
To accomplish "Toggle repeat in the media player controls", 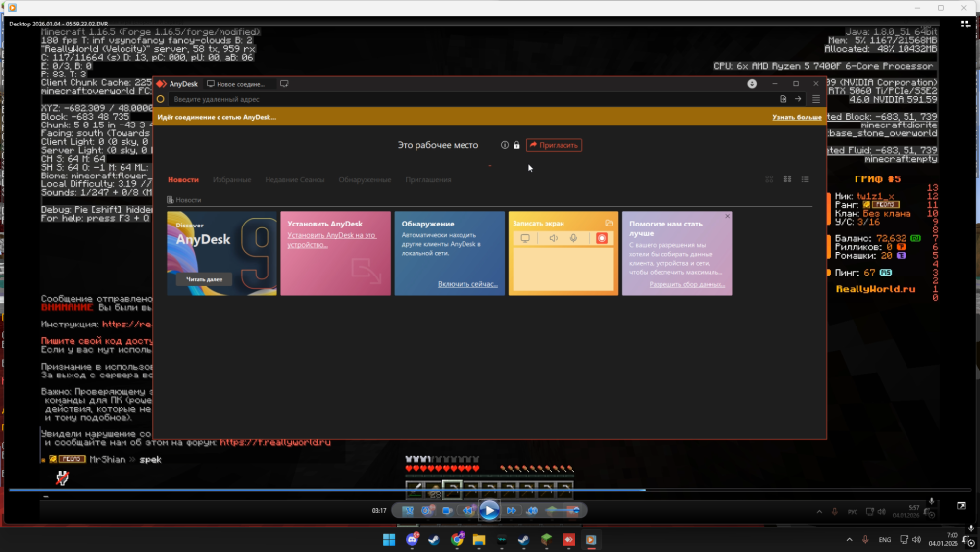I will pyautogui.click(x=427, y=510).
